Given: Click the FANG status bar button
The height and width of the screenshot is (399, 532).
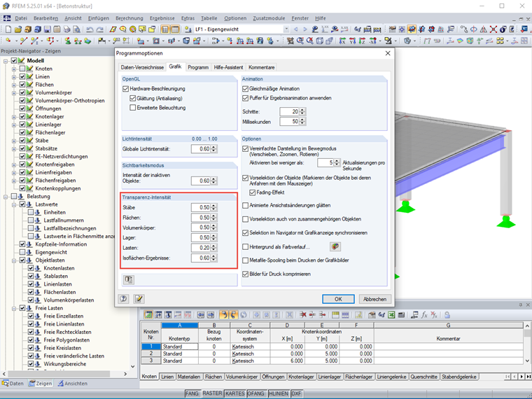Looking at the screenshot, I should (192, 393).
